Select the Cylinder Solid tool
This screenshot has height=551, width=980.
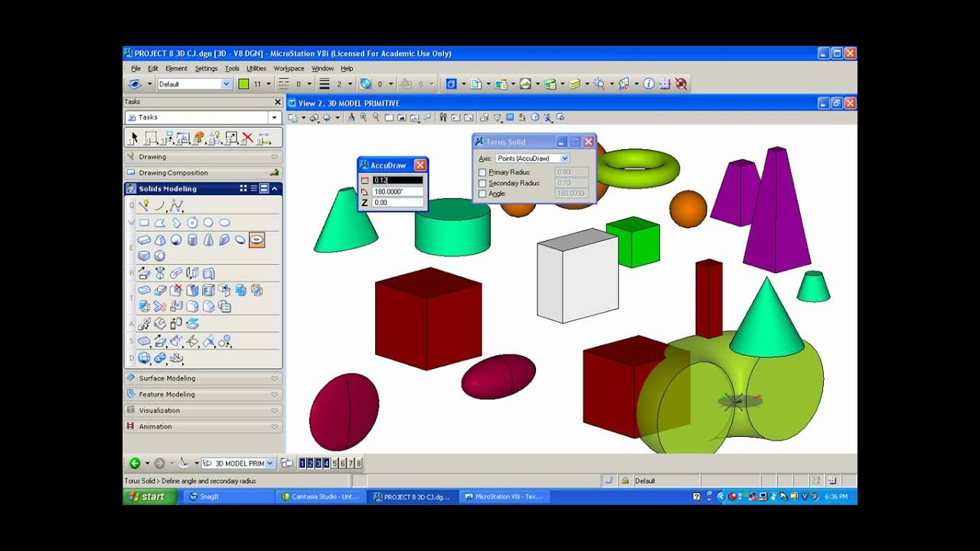pyautogui.click(x=192, y=240)
